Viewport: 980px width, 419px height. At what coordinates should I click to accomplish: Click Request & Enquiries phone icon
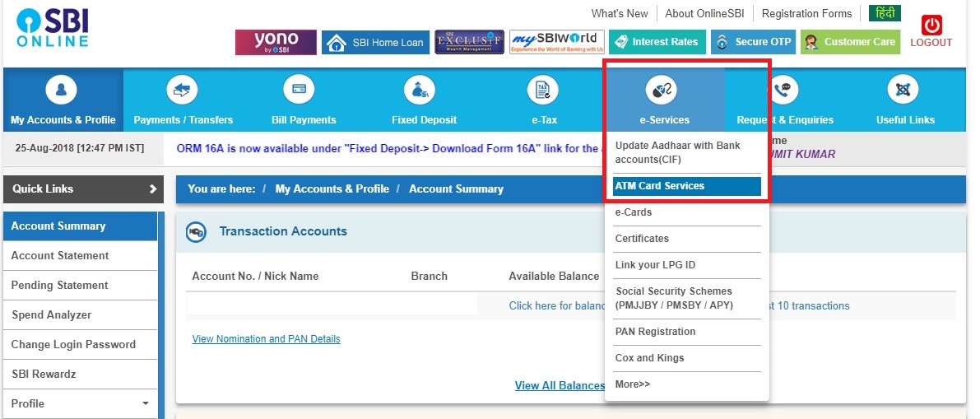pyautogui.click(x=783, y=90)
